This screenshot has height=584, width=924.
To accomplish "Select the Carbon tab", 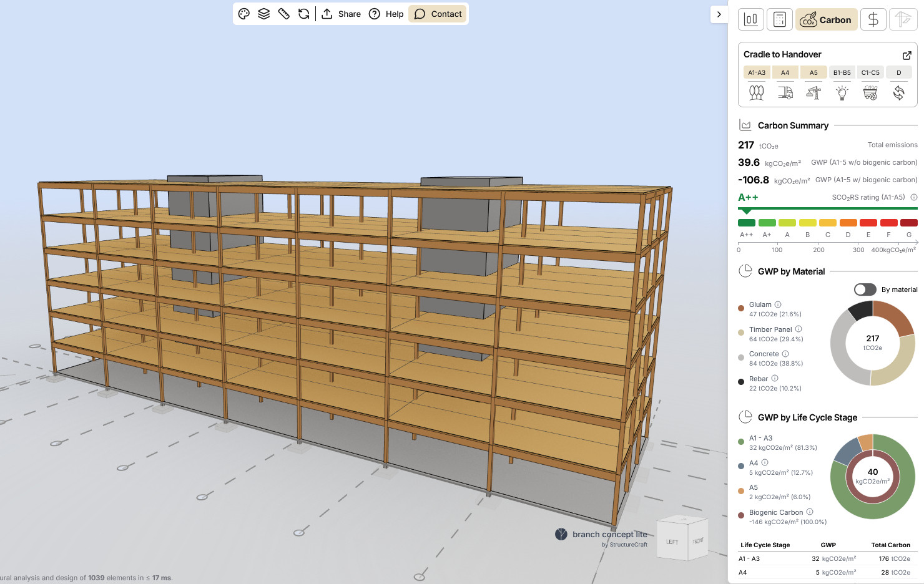I will [x=826, y=19].
